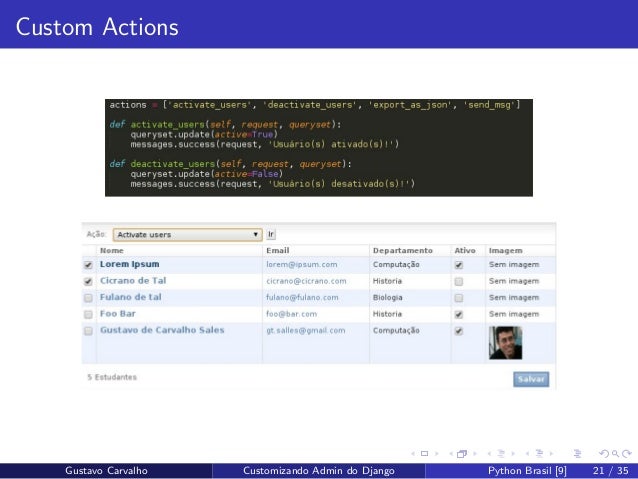Click the Beamer previous frame arrow
Screen dimensions: 638x479
point(451,453)
